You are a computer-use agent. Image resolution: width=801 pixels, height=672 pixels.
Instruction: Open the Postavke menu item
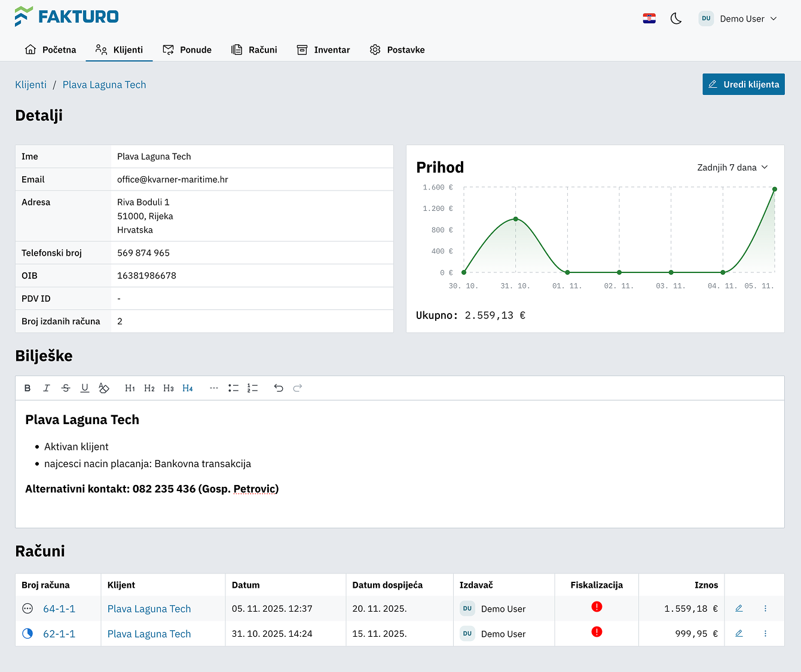tap(397, 50)
